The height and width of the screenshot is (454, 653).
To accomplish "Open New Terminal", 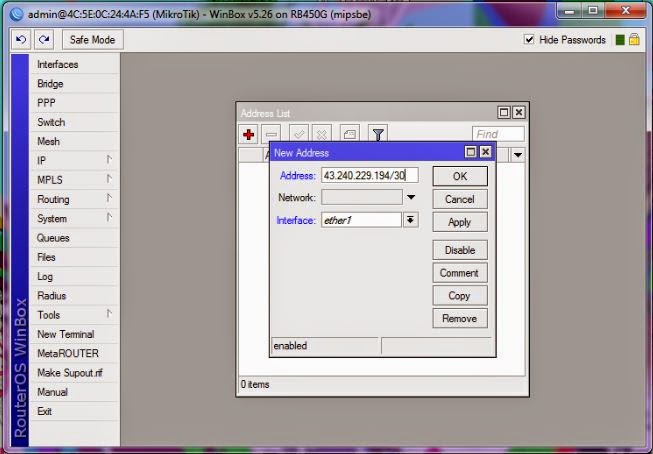I will [x=75, y=334].
